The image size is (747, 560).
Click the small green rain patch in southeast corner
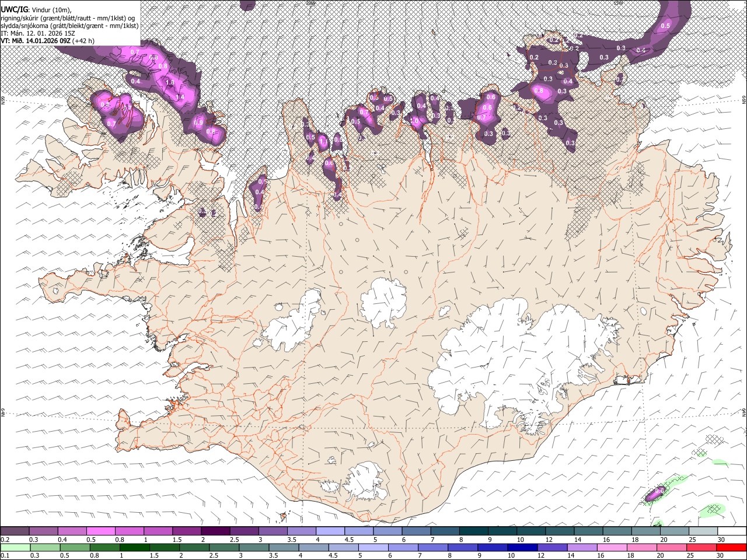[713, 509]
